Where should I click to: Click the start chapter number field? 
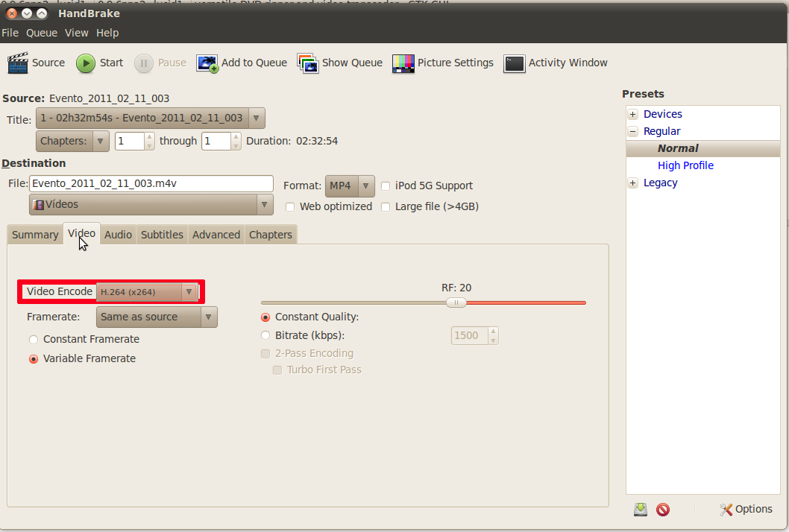pyautogui.click(x=130, y=142)
